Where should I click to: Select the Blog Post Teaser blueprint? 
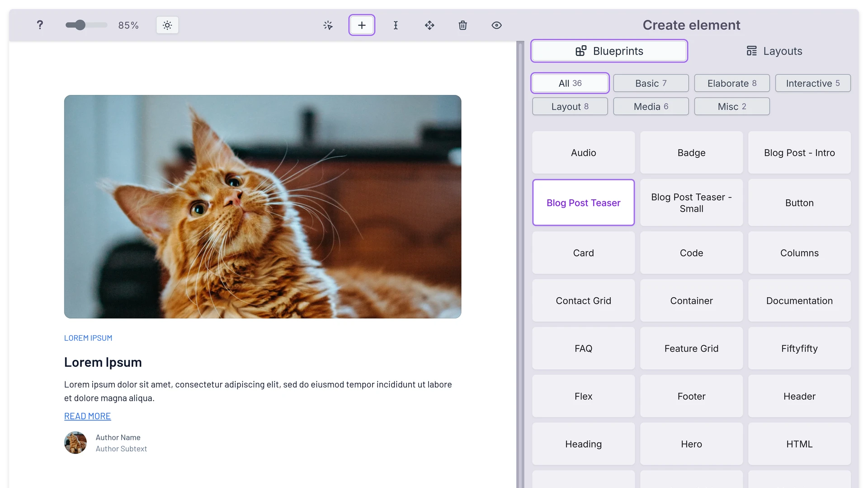click(x=584, y=203)
